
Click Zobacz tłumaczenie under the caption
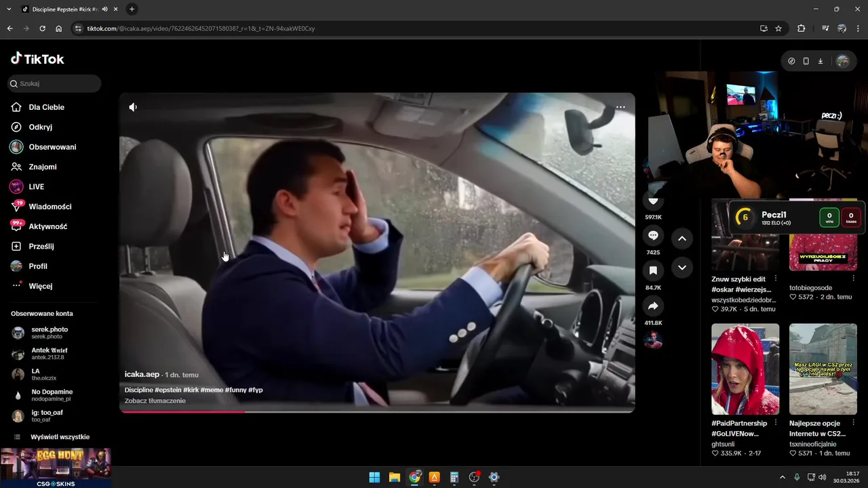(155, 401)
